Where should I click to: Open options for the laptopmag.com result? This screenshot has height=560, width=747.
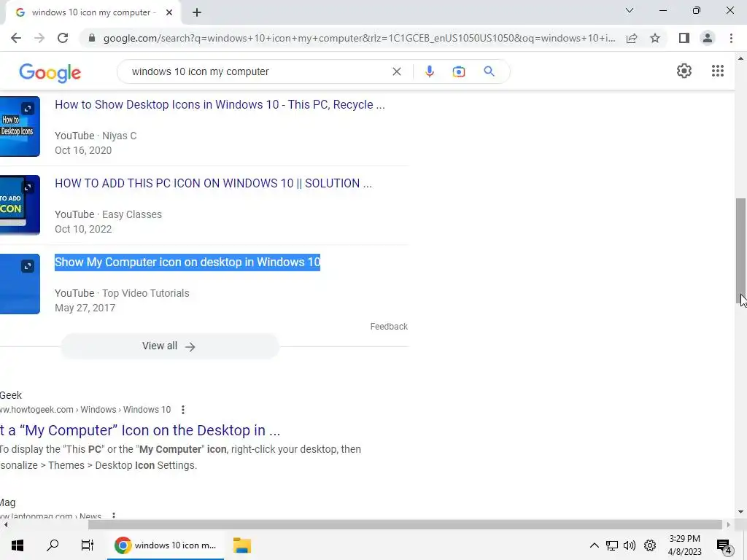pos(113,516)
